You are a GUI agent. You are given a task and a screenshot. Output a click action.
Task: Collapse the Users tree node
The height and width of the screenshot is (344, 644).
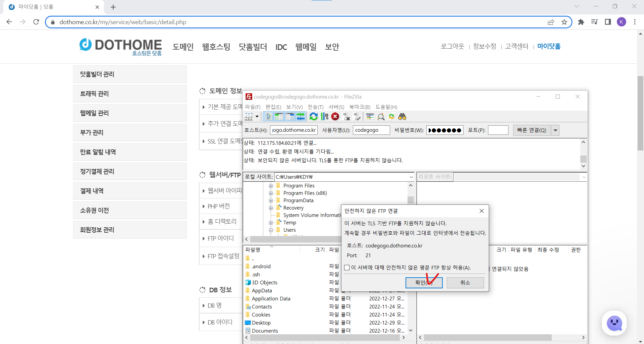point(271,230)
